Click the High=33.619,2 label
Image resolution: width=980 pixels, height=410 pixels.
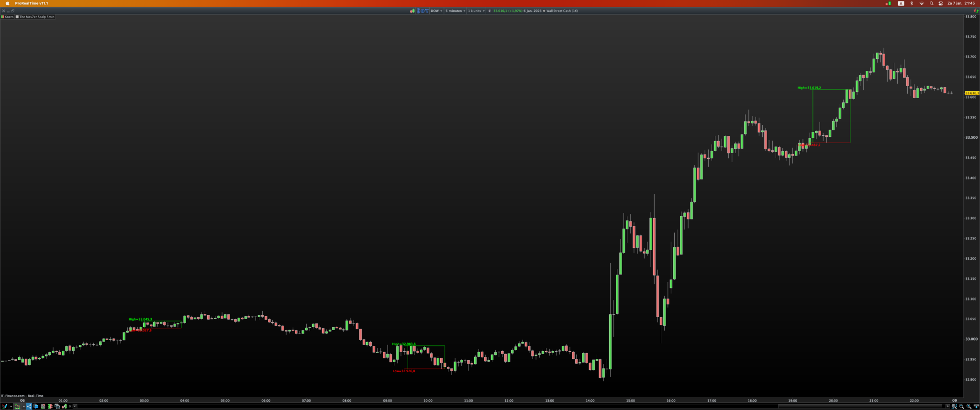809,88
